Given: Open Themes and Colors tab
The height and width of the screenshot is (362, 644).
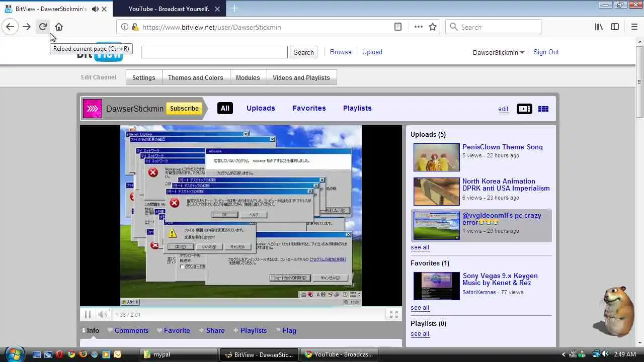Looking at the screenshot, I should point(196,77).
